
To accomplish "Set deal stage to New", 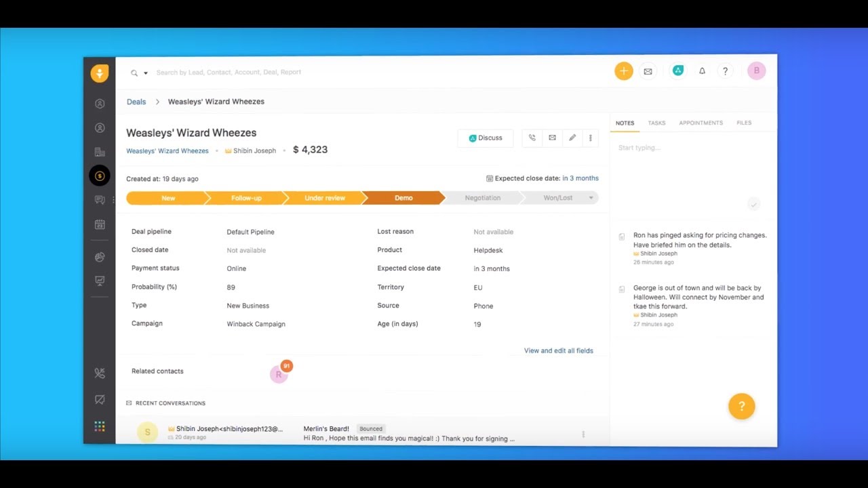I will [x=167, y=198].
